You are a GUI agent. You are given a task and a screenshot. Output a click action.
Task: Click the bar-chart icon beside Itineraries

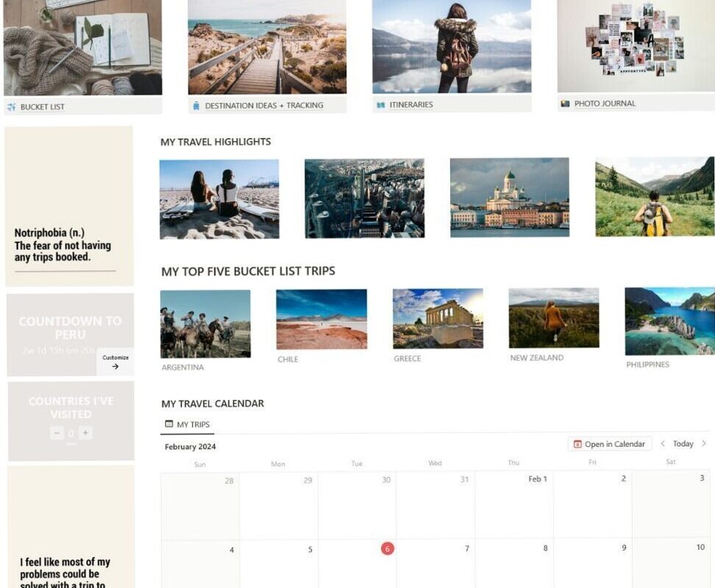380,105
